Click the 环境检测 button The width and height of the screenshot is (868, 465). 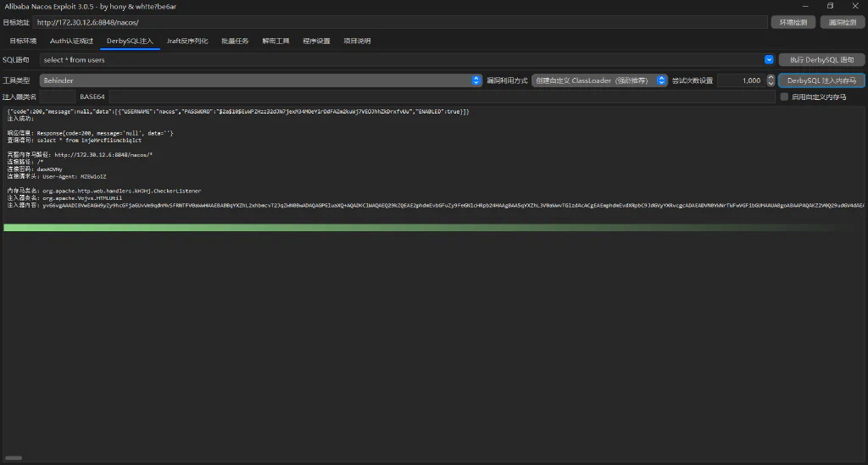coord(793,22)
